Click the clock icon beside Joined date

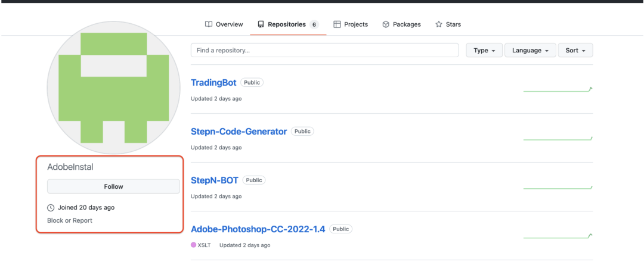click(51, 208)
